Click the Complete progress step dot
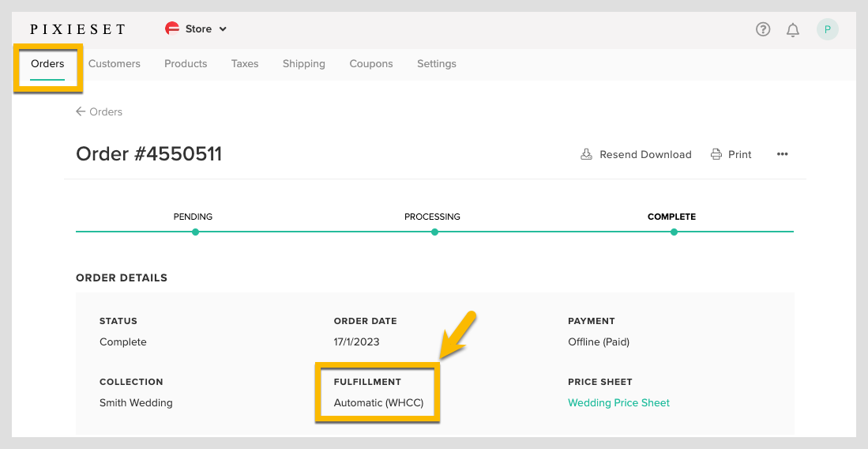The height and width of the screenshot is (449, 868). (674, 232)
